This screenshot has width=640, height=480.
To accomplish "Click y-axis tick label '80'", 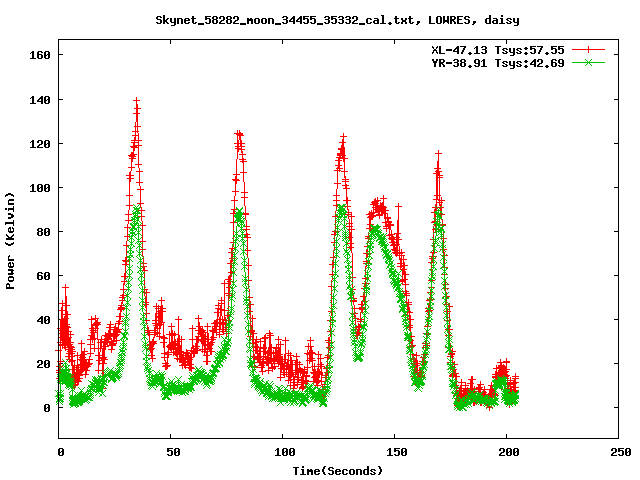I will coord(43,232).
